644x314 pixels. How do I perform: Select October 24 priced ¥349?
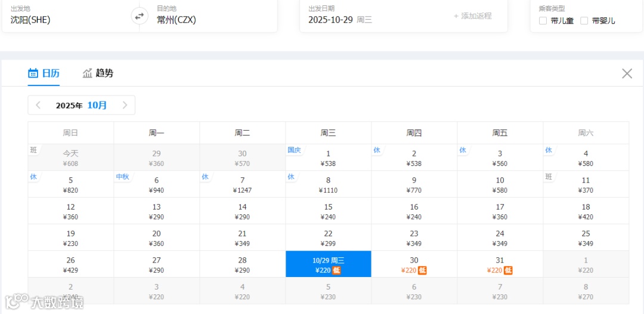click(x=500, y=238)
